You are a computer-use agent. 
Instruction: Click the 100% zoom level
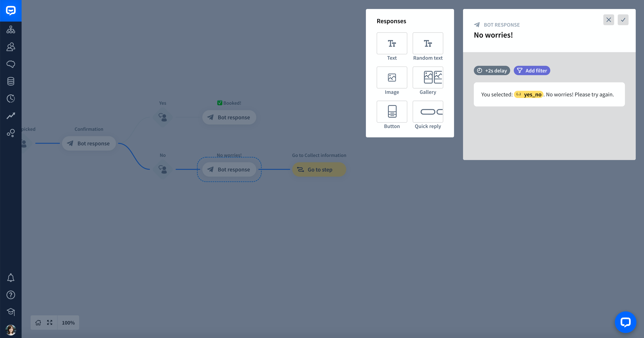(x=68, y=323)
